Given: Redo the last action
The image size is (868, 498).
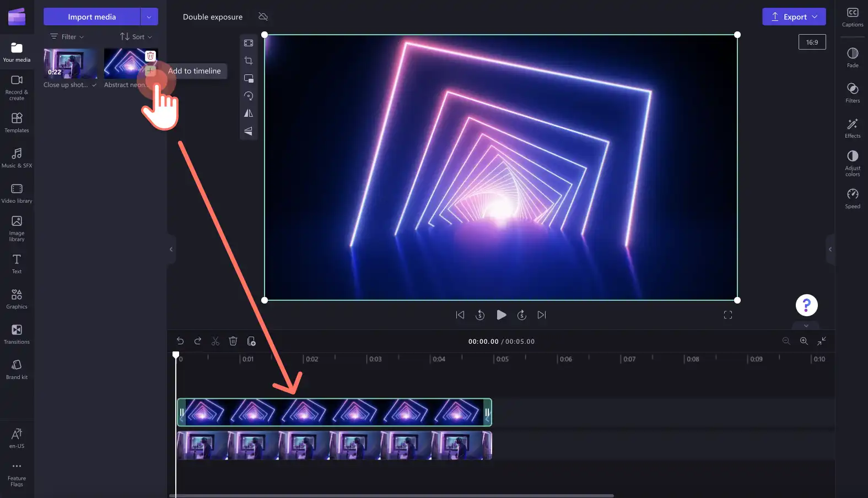Looking at the screenshot, I should click(x=198, y=342).
